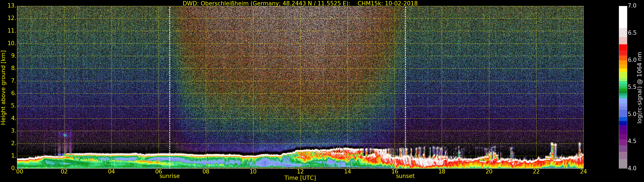This screenshot has width=644, height=182.
Task: Click the "12" time axis tick label
Action: 300,172
